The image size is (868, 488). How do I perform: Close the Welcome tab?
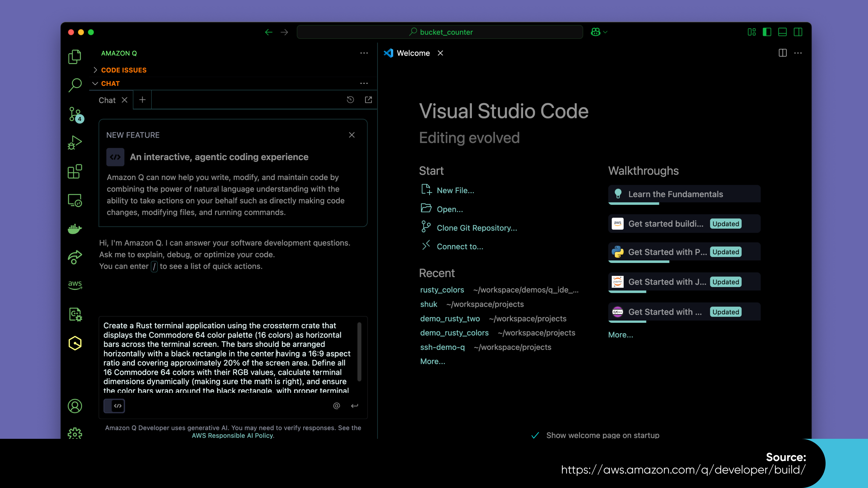point(440,53)
